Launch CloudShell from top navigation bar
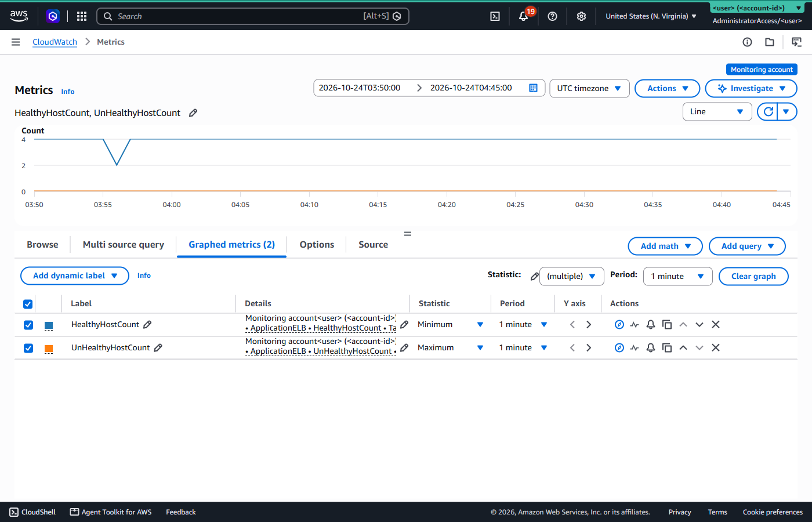 point(495,16)
